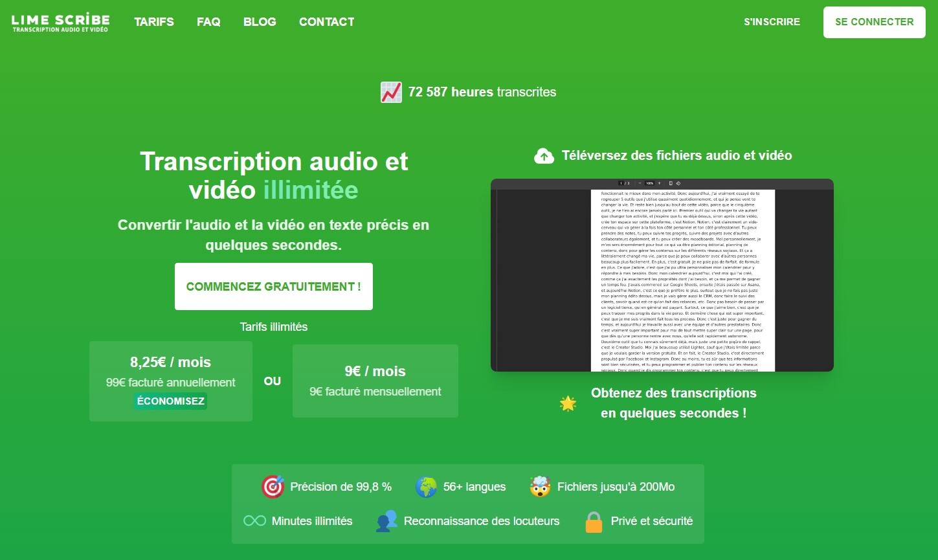The height and width of the screenshot is (560, 938).
Task: Click the cloud upload icon
Action: 544,155
